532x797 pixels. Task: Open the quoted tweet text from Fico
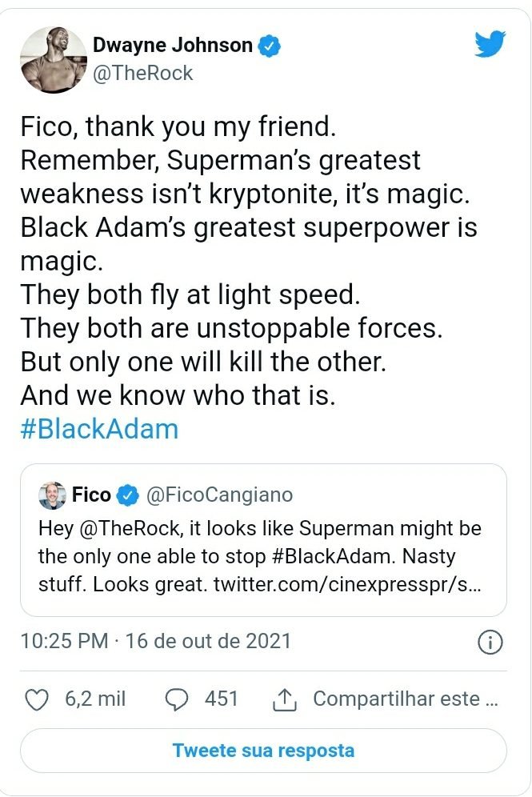pyautogui.click(x=260, y=557)
